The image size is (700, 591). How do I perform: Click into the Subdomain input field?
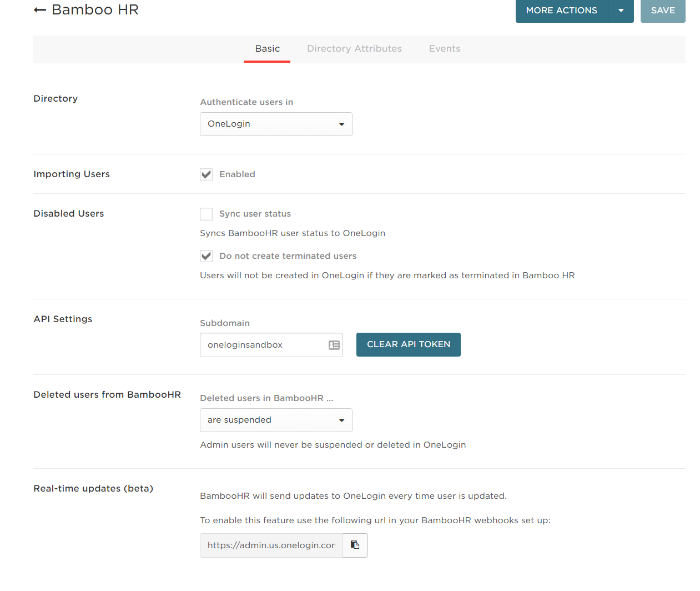(271, 345)
